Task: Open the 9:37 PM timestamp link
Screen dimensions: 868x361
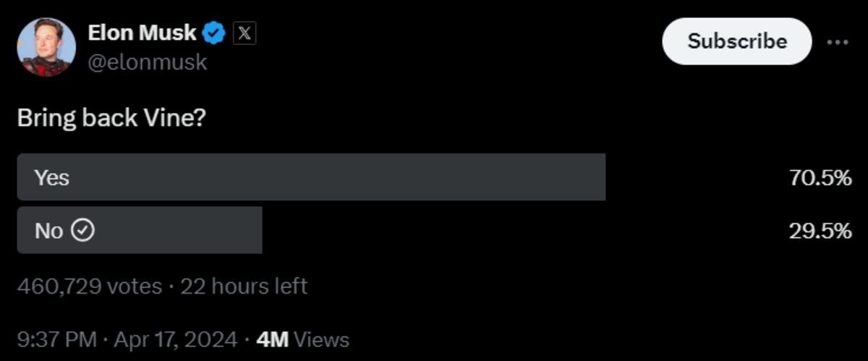Action: coord(56,339)
